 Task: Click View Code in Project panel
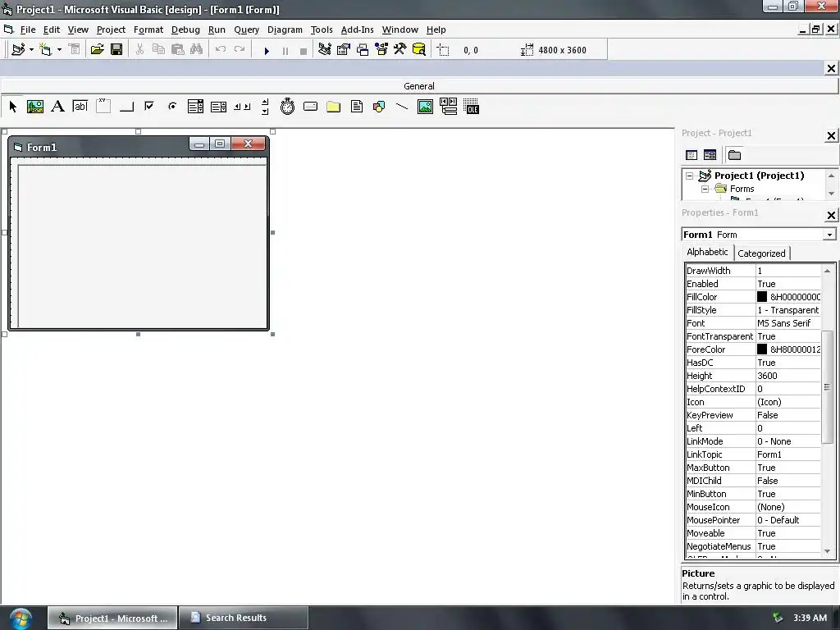[692, 155]
